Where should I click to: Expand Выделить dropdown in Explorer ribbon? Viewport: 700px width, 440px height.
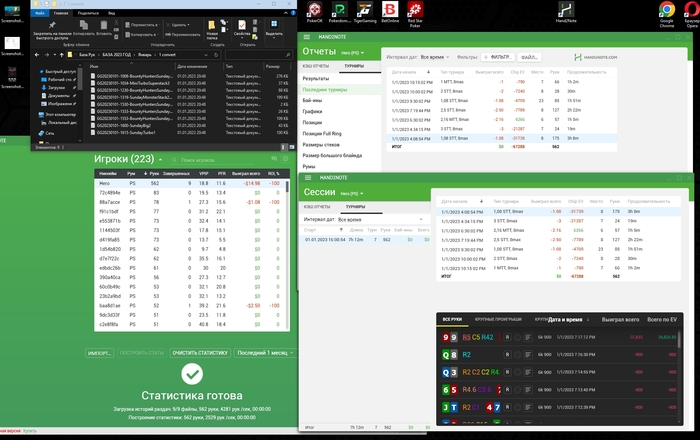[x=274, y=29]
